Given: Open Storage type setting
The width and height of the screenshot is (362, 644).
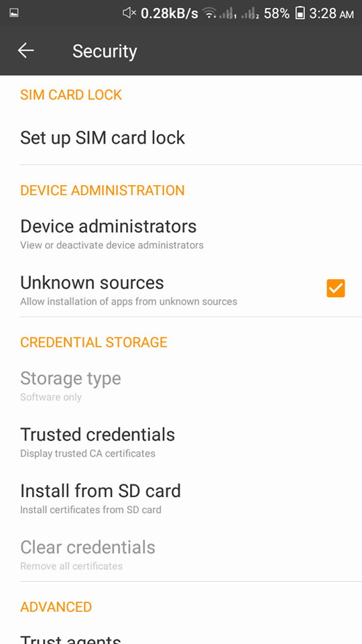Looking at the screenshot, I should 181,385.
